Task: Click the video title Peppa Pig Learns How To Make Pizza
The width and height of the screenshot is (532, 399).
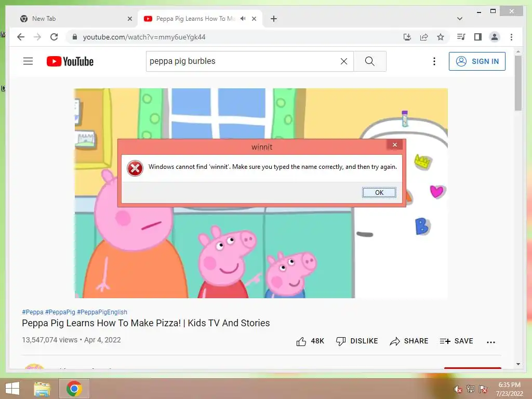Action: click(x=146, y=323)
